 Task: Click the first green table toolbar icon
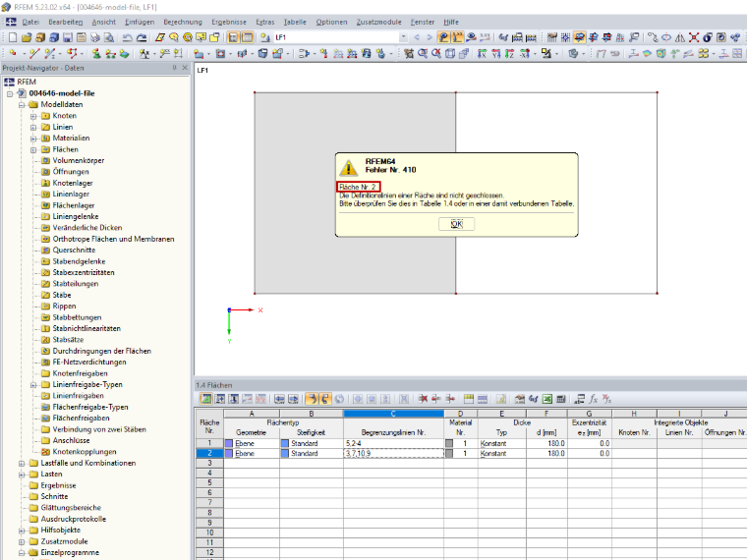click(x=205, y=399)
